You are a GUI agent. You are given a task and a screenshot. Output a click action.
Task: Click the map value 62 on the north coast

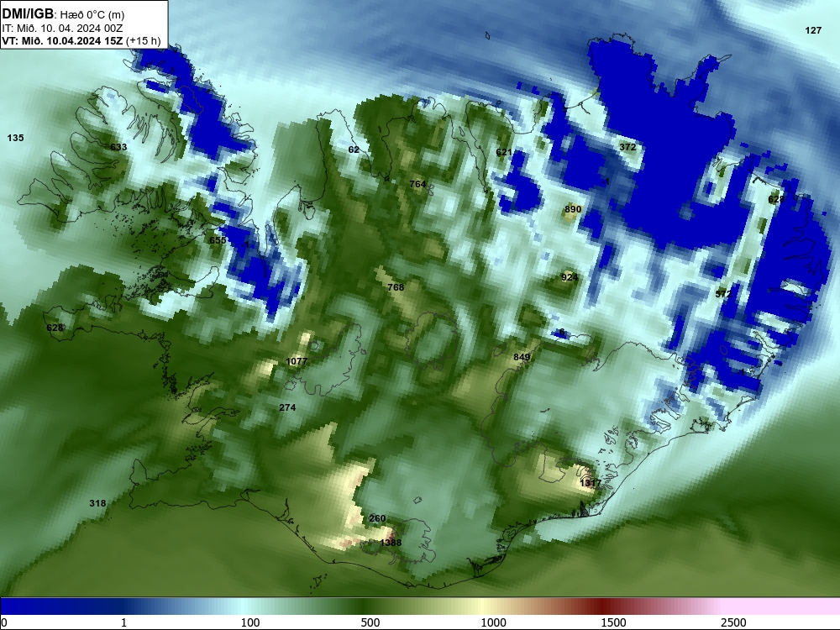(x=354, y=150)
